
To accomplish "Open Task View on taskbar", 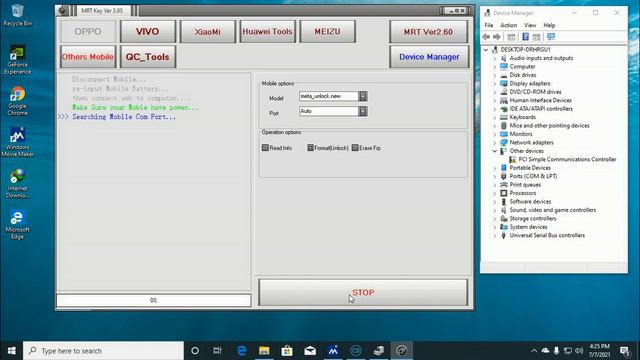I will (x=217, y=351).
